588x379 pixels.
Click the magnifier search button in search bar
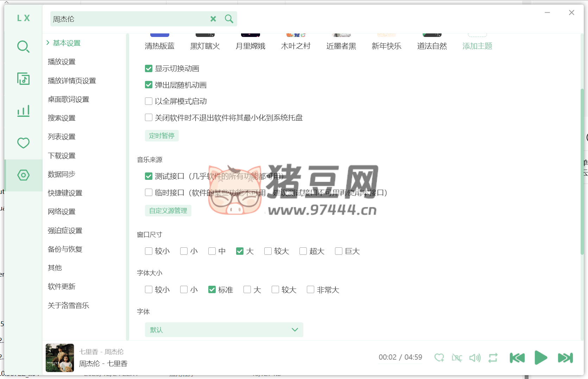pyautogui.click(x=229, y=19)
